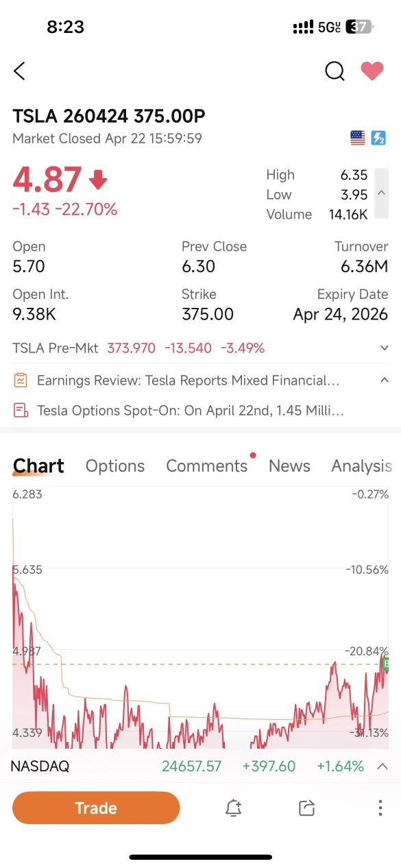Viewport: 401px width, 868px height.
Task: Tap the share icon in bottom bar
Action: pyautogui.click(x=306, y=808)
